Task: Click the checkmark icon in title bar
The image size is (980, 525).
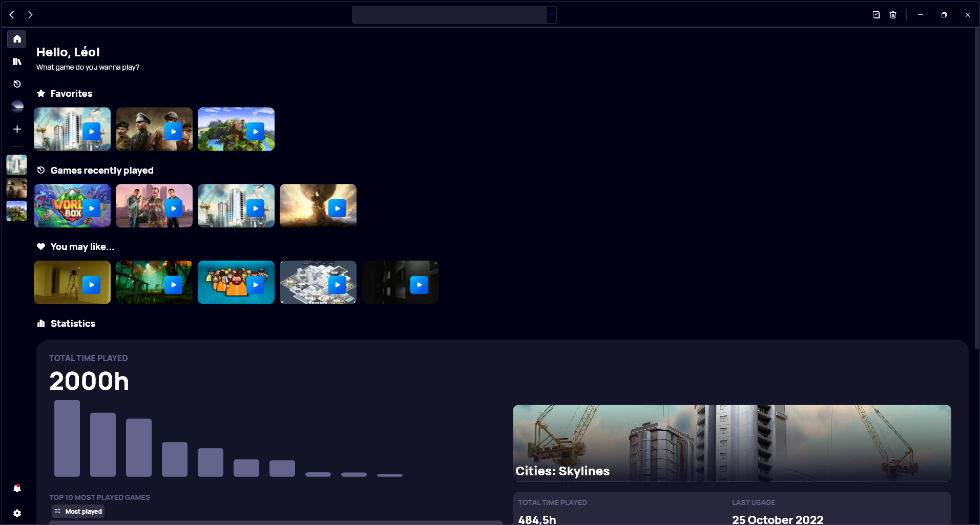Action: click(877, 15)
